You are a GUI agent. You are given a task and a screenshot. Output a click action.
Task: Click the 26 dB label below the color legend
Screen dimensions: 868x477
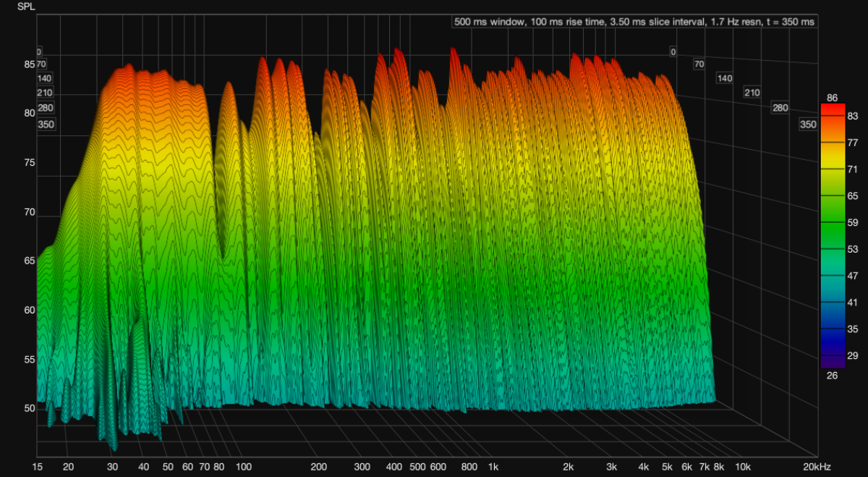pyautogui.click(x=833, y=375)
